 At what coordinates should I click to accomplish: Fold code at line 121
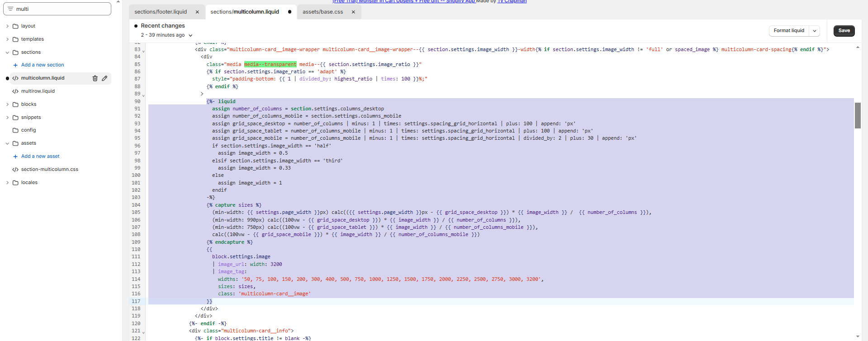144,332
